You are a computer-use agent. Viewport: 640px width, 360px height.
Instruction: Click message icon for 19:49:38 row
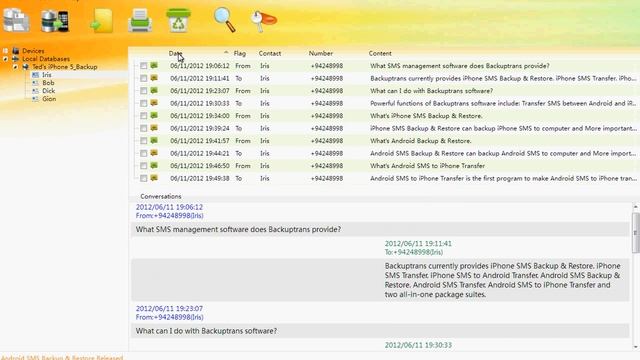tap(154, 178)
